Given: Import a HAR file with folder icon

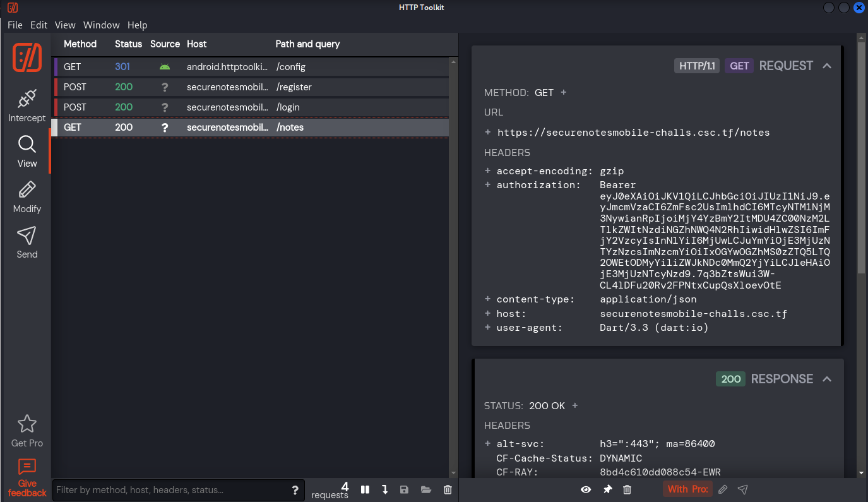Looking at the screenshot, I should click(x=425, y=489).
